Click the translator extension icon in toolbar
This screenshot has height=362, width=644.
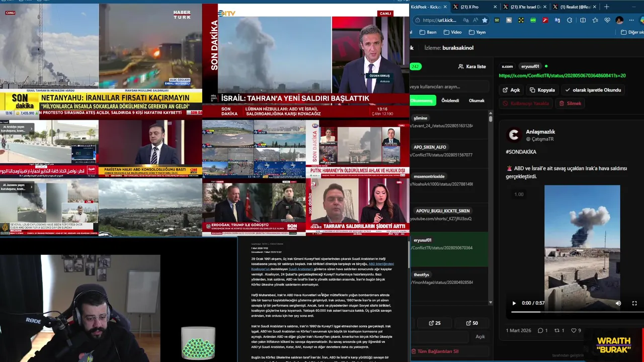557,20
